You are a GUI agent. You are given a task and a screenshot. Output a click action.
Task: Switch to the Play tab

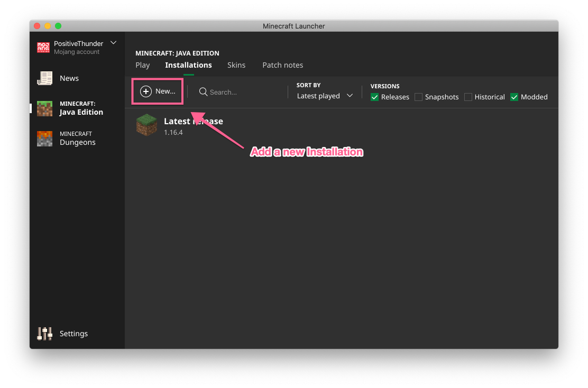[x=142, y=65]
